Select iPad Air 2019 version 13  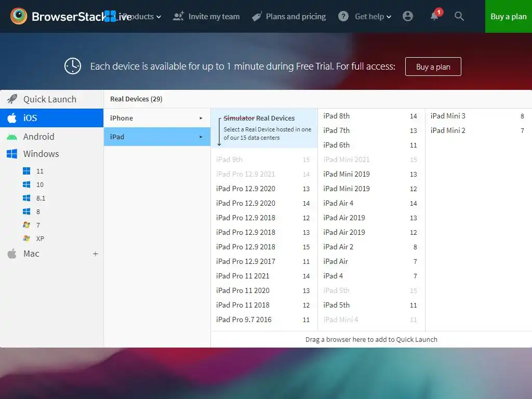click(370, 218)
